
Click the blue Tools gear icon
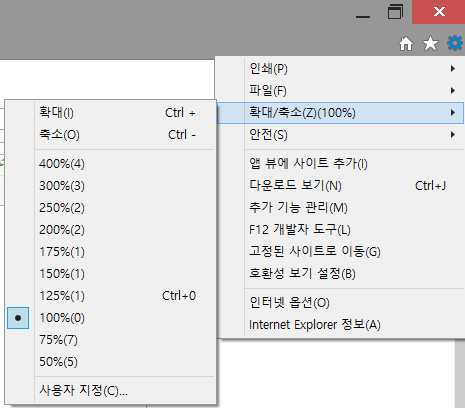(455, 43)
